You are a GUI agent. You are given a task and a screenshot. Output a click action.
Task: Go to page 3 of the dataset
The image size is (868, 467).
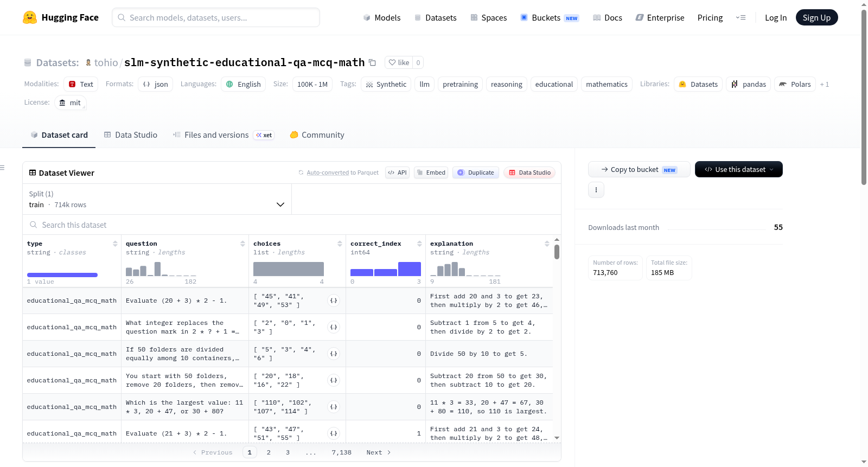click(x=288, y=452)
